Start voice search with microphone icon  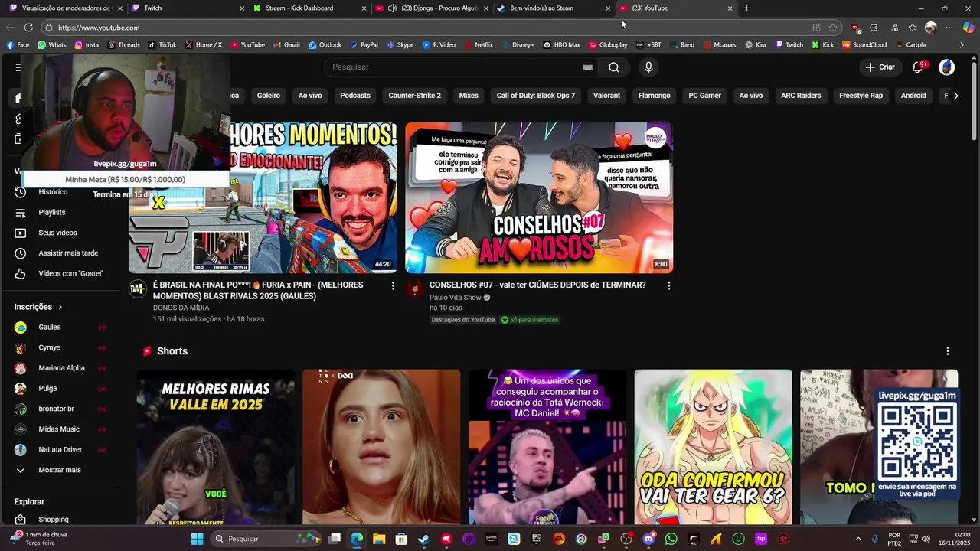(648, 67)
